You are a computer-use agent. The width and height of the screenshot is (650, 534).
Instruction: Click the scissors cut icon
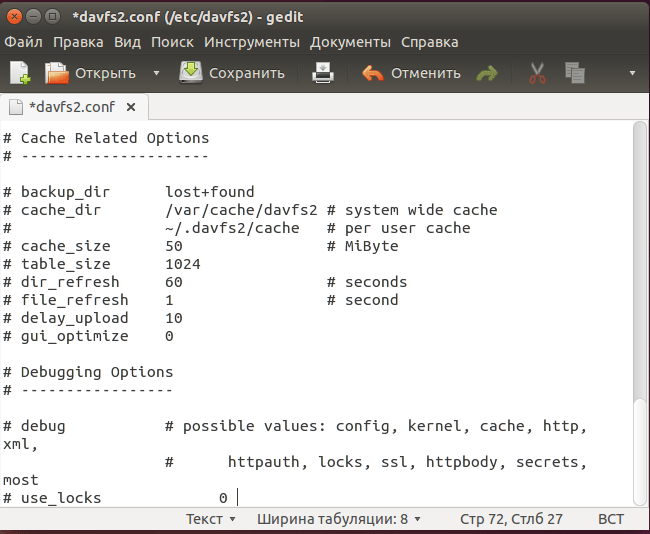tap(537, 73)
